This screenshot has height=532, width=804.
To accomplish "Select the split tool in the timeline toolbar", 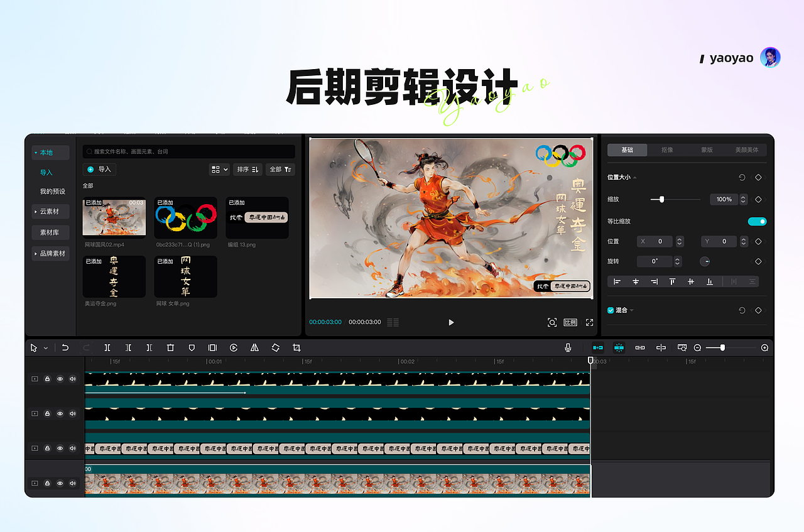I will tap(107, 347).
